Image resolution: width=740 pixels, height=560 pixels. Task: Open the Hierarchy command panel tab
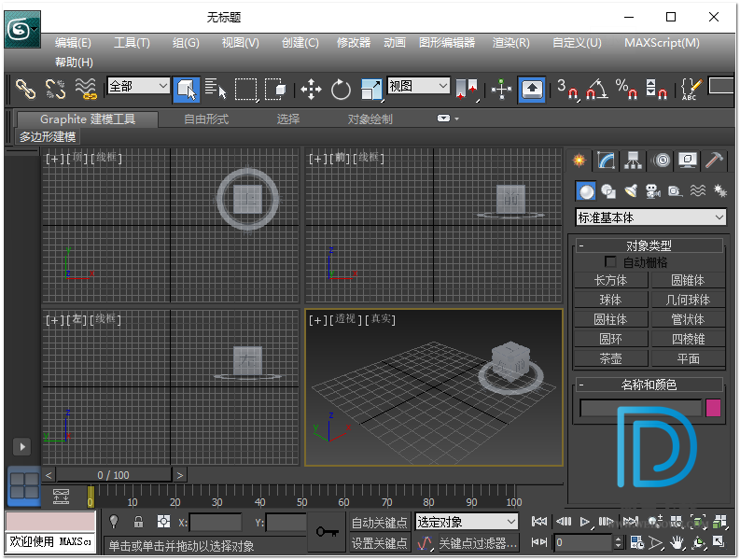(x=633, y=161)
